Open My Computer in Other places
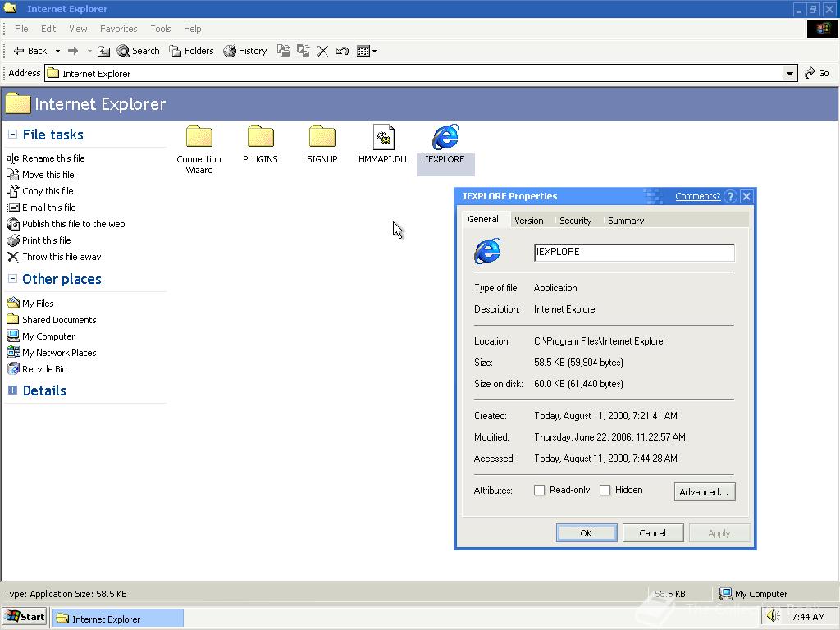 (41, 336)
